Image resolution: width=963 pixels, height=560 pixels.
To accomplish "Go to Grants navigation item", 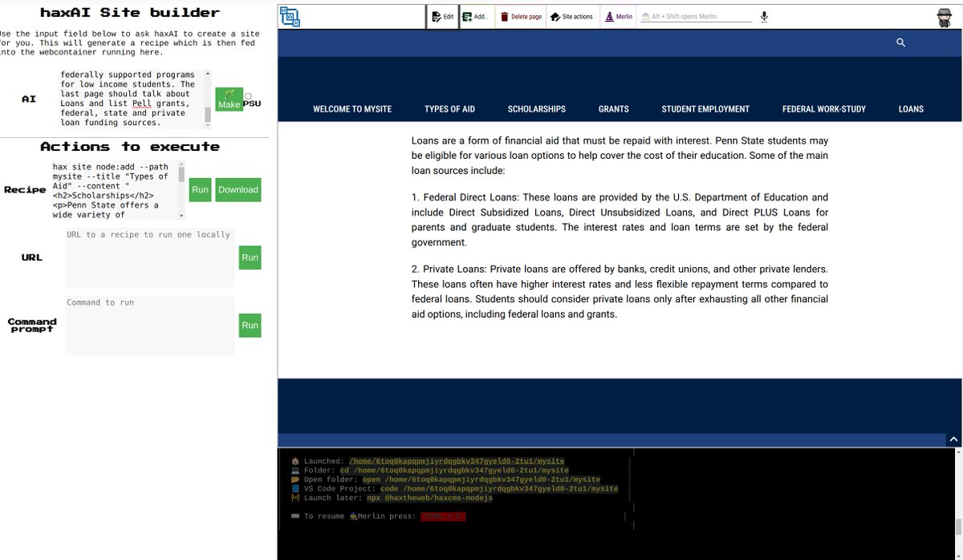I will click(x=613, y=109).
